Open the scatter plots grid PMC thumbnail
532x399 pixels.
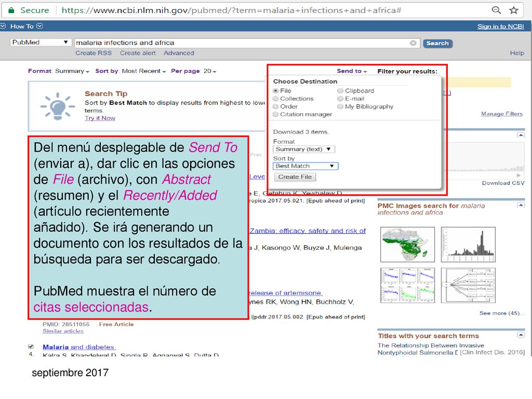[x=407, y=285]
